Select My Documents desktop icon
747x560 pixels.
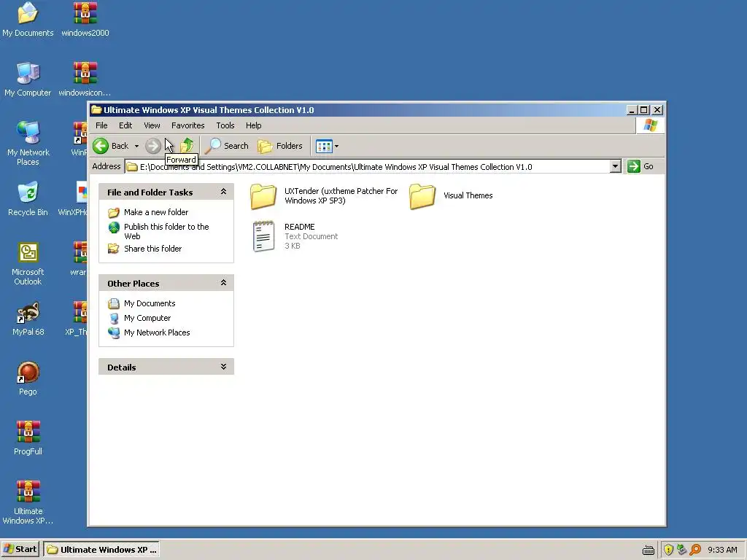(28, 20)
